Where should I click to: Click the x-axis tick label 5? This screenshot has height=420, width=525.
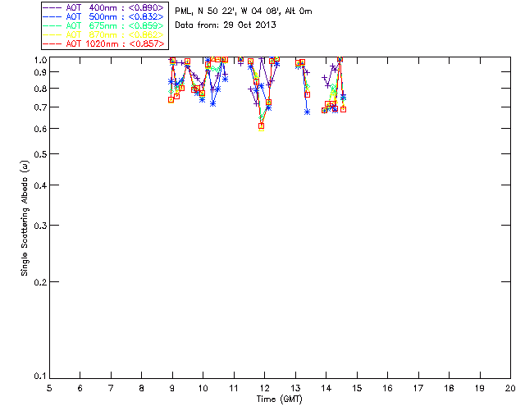click(49, 387)
